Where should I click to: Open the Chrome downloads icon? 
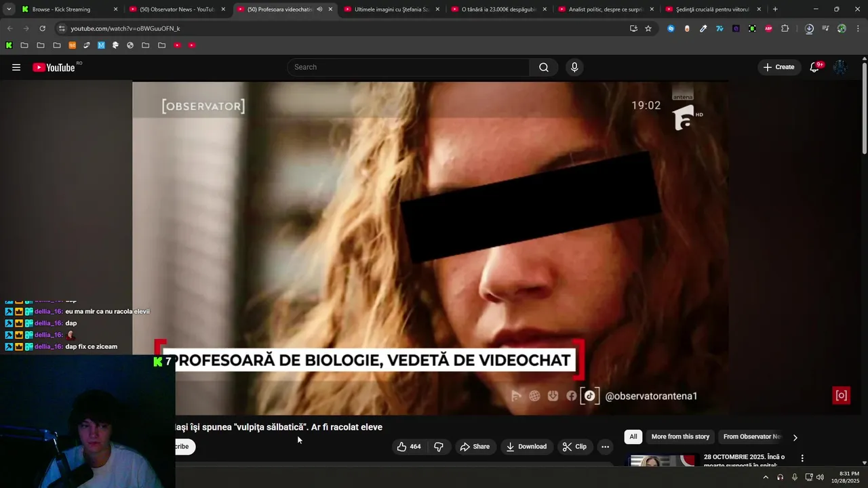(809, 28)
